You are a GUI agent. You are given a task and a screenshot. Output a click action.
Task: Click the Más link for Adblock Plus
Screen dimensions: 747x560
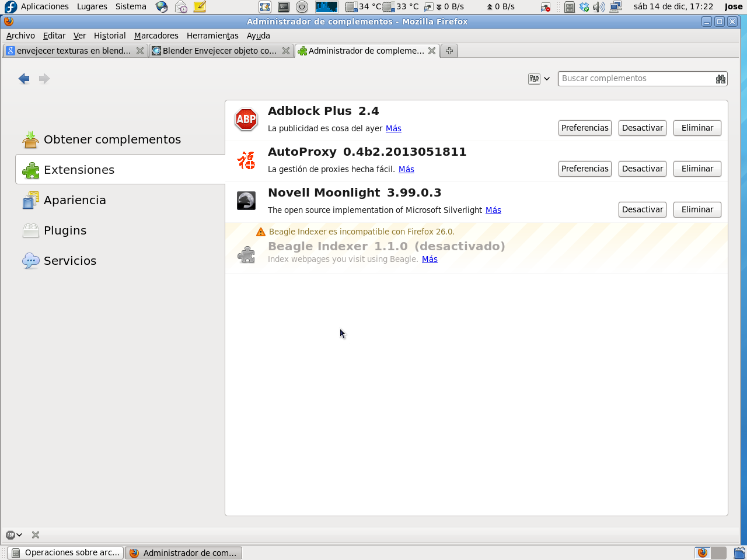(x=393, y=128)
